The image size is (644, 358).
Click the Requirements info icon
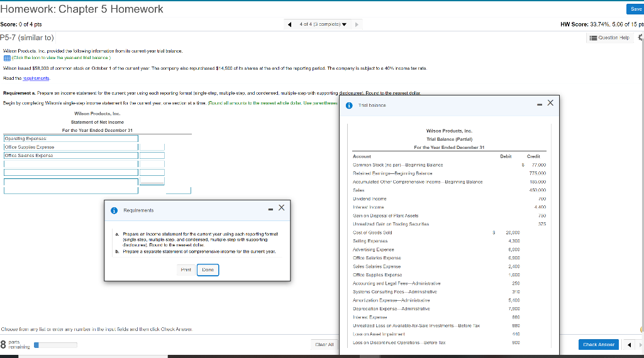click(114, 210)
